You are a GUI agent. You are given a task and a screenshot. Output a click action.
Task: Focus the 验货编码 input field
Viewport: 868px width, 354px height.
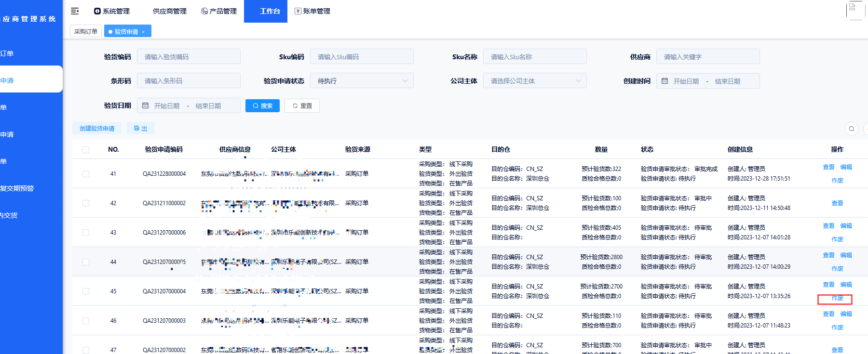click(189, 57)
